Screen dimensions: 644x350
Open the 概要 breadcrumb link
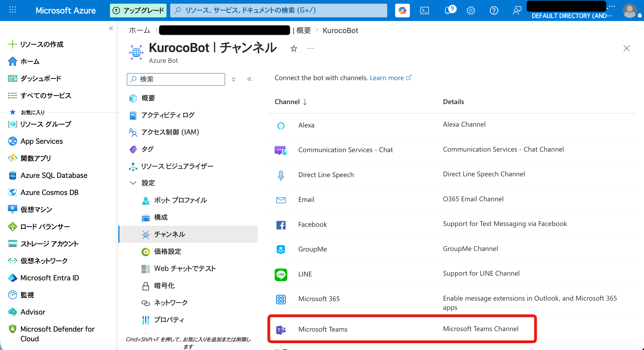(304, 30)
